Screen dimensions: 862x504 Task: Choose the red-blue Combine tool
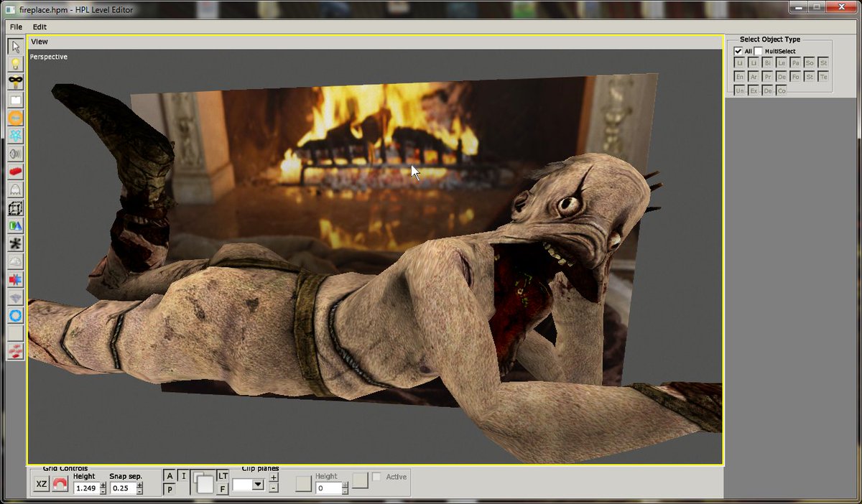15,280
